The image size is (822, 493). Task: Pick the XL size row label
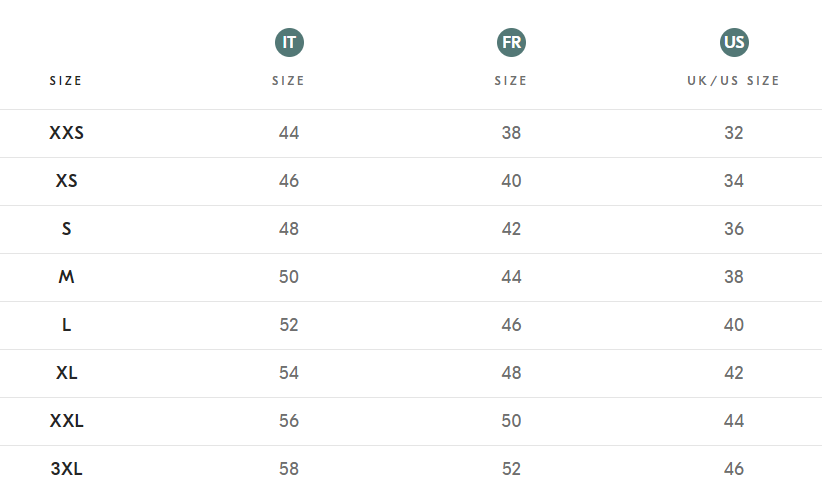[66, 373]
